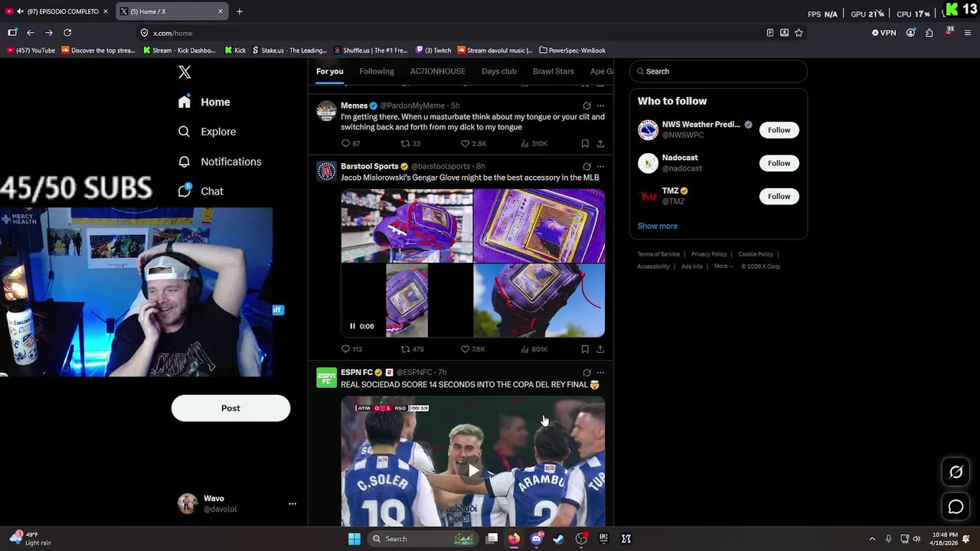Open weather widget showing Light rain
Viewport: 980px width, 551px height.
click(x=31, y=539)
